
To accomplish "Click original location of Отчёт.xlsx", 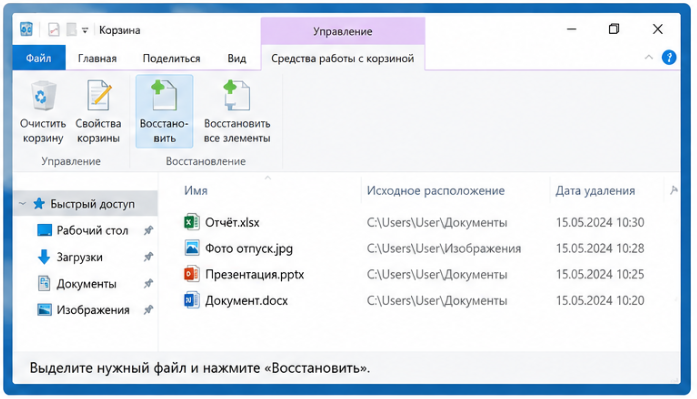I will [437, 222].
